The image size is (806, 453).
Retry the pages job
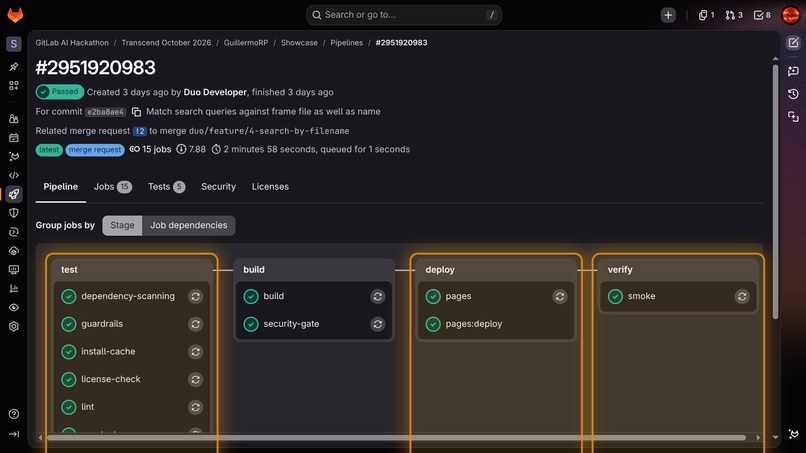560,297
